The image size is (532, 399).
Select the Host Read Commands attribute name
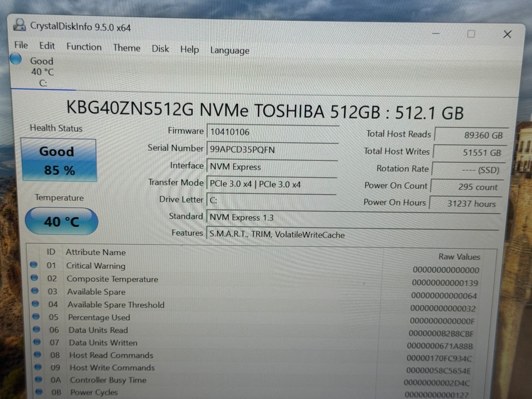pos(111,355)
